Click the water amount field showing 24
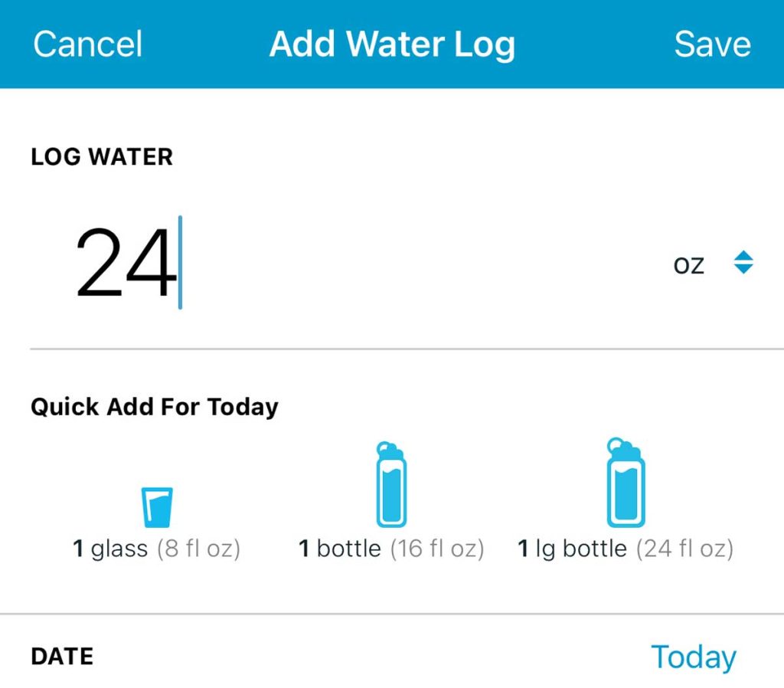 [x=122, y=264]
